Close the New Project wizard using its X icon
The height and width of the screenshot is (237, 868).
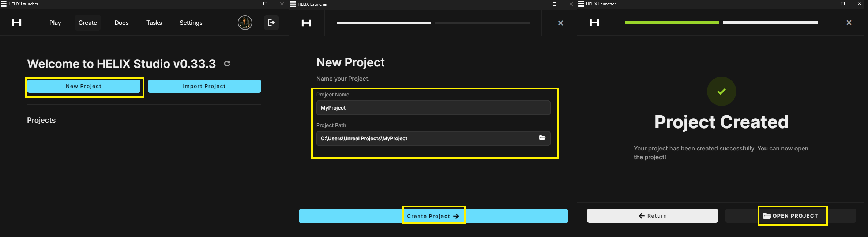click(560, 23)
